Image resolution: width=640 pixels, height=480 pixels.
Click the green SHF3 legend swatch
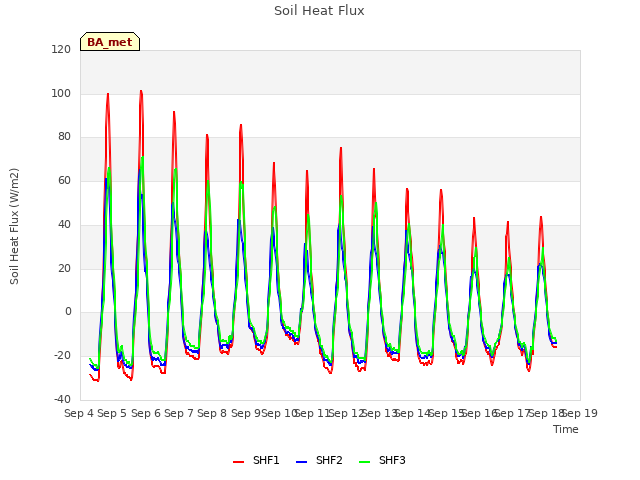[x=364, y=462]
